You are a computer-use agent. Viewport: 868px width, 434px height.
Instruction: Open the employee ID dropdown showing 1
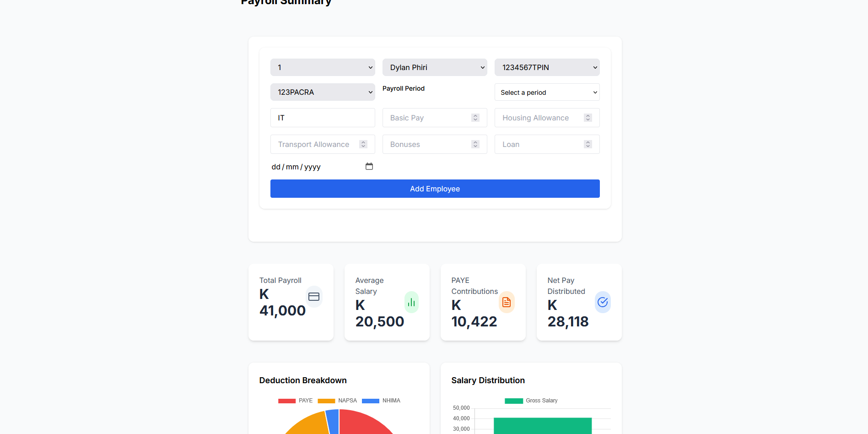pos(323,67)
